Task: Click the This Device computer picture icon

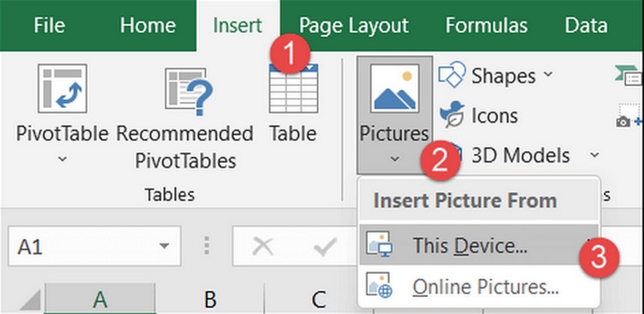Action: tap(380, 245)
